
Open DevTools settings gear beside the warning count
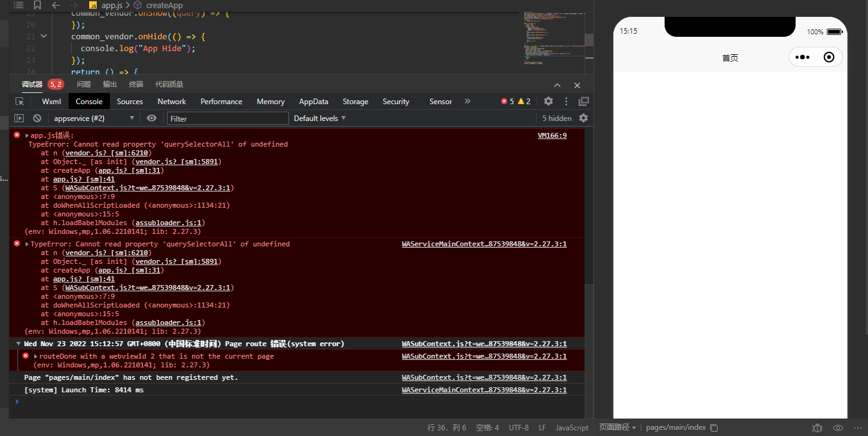pyautogui.click(x=549, y=101)
